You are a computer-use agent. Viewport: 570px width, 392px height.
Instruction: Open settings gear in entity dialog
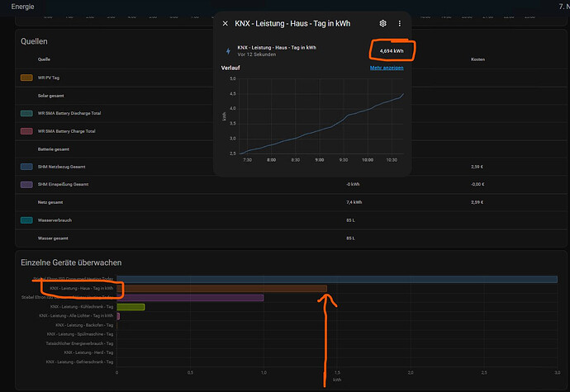tap(382, 24)
